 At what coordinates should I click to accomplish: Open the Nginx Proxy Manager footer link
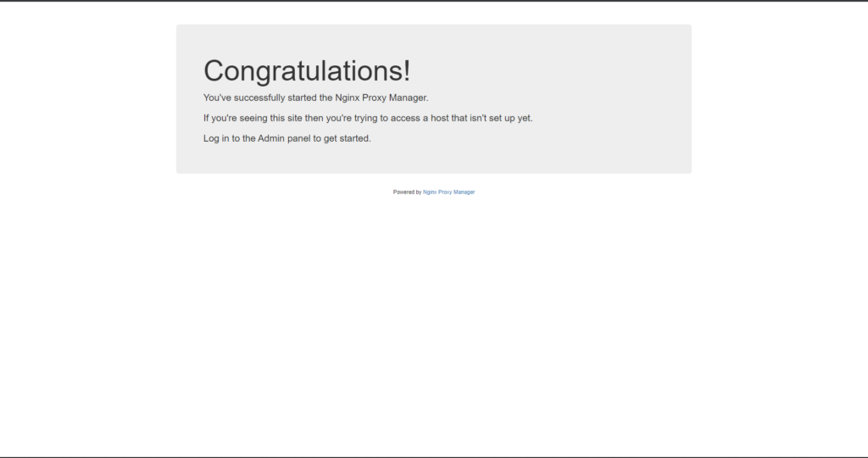pyautogui.click(x=448, y=193)
